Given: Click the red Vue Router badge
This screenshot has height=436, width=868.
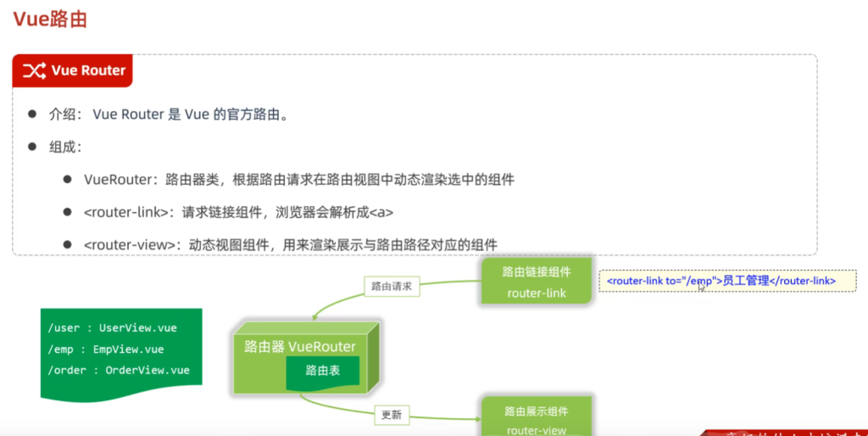Looking at the screenshot, I should (73, 70).
